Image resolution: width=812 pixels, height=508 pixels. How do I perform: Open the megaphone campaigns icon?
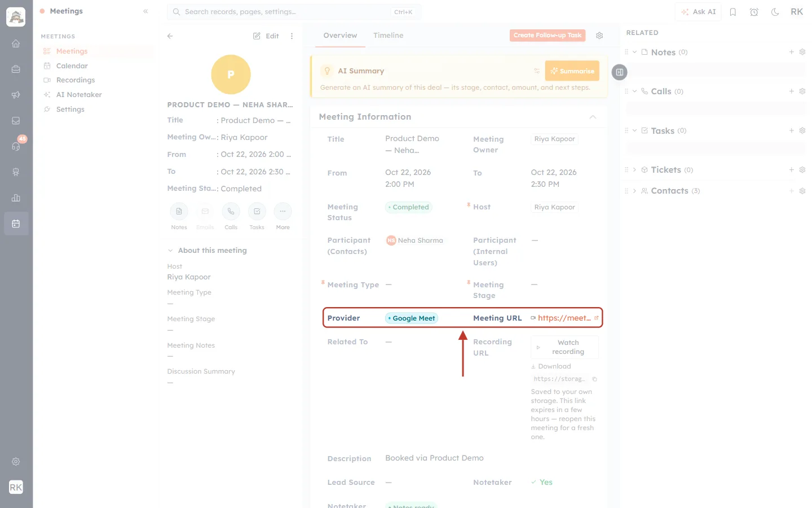[16, 95]
